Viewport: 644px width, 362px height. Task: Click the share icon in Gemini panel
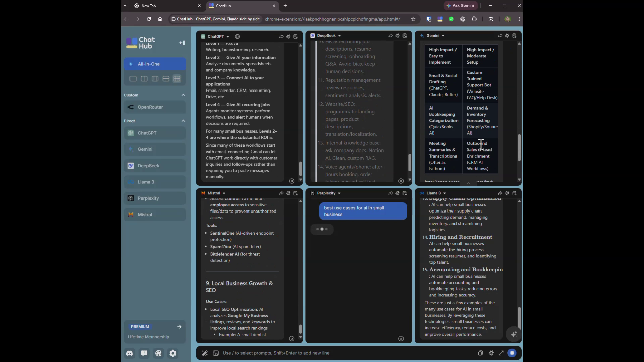(500, 35)
